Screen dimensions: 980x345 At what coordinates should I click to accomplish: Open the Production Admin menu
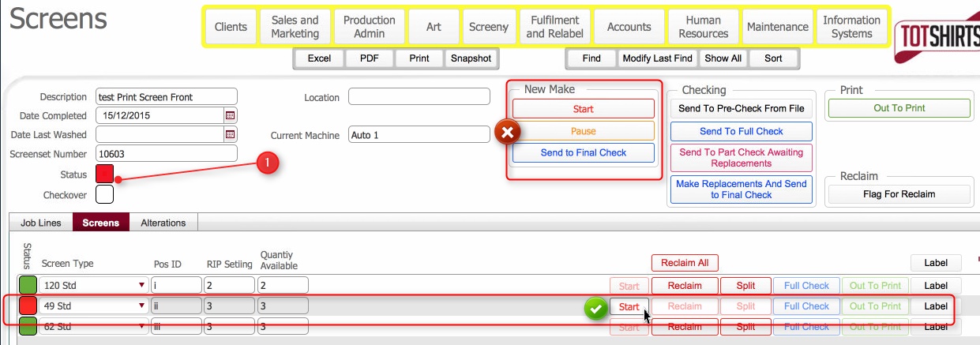point(369,27)
